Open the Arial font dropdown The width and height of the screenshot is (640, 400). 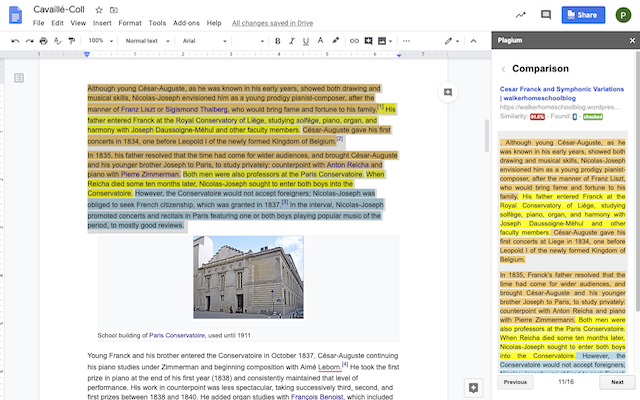point(204,41)
